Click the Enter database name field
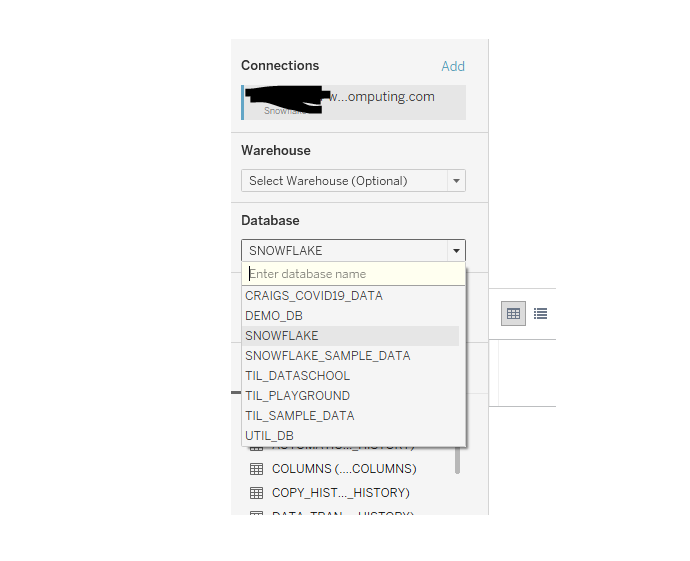 point(353,274)
